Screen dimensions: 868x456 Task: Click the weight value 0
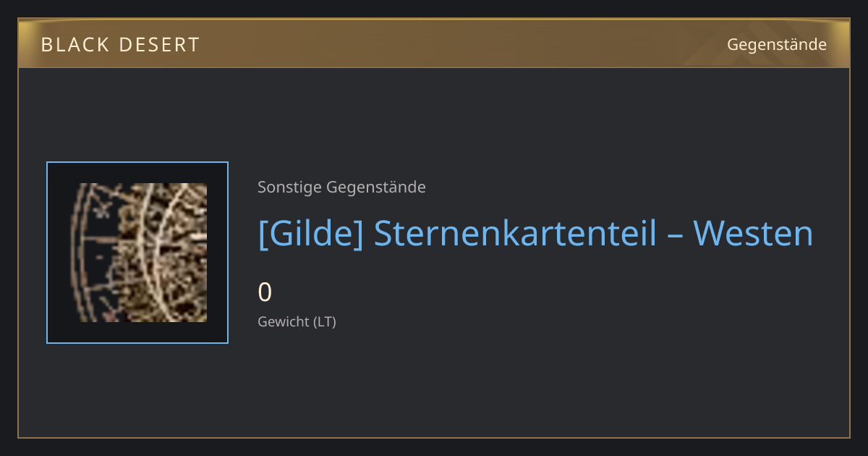click(265, 292)
